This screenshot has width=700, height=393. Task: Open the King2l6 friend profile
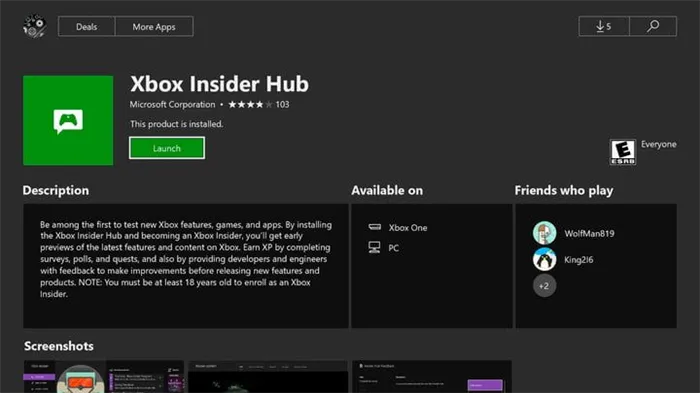tap(563, 259)
